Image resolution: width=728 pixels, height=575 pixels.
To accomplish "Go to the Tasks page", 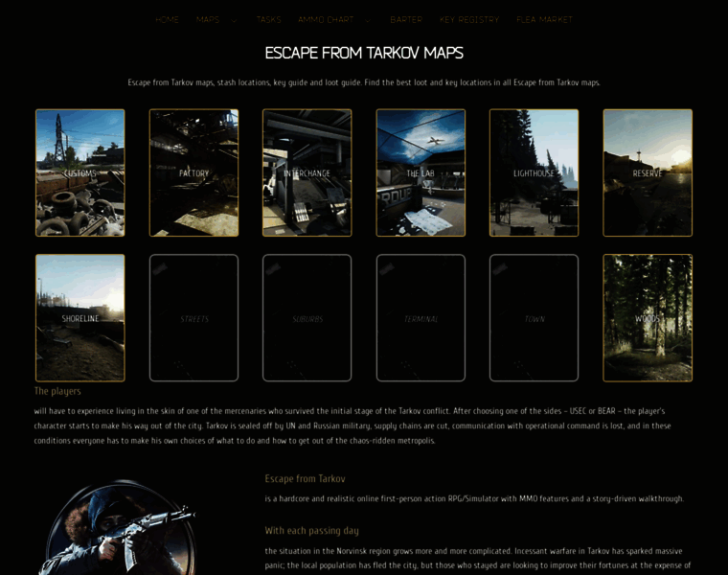I will pos(268,19).
